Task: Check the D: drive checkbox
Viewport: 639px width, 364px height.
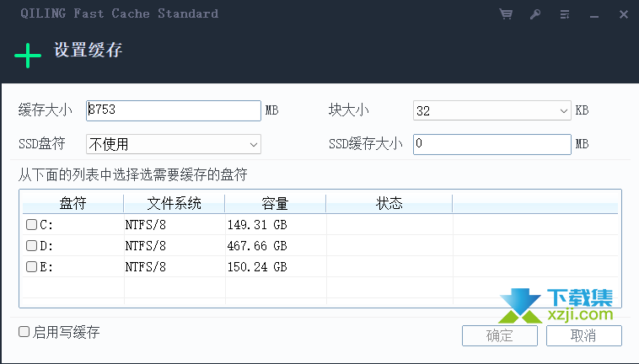Action: click(x=31, y=245)
